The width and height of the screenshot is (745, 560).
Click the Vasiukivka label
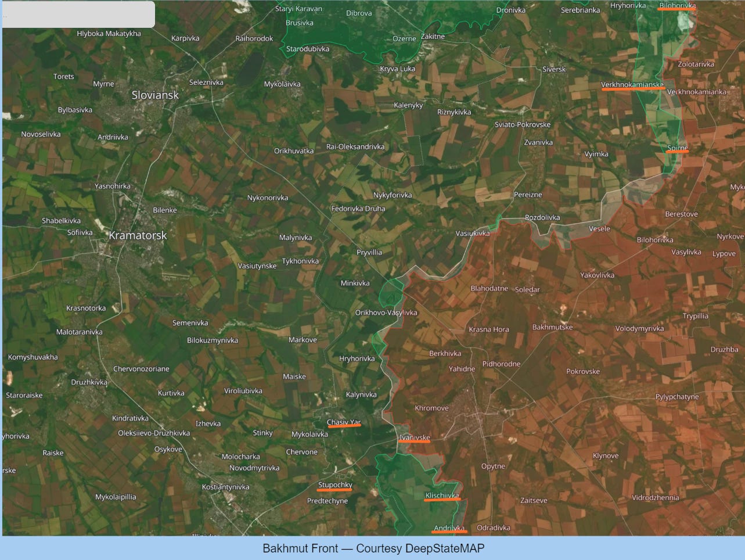(x=473, y=233)
